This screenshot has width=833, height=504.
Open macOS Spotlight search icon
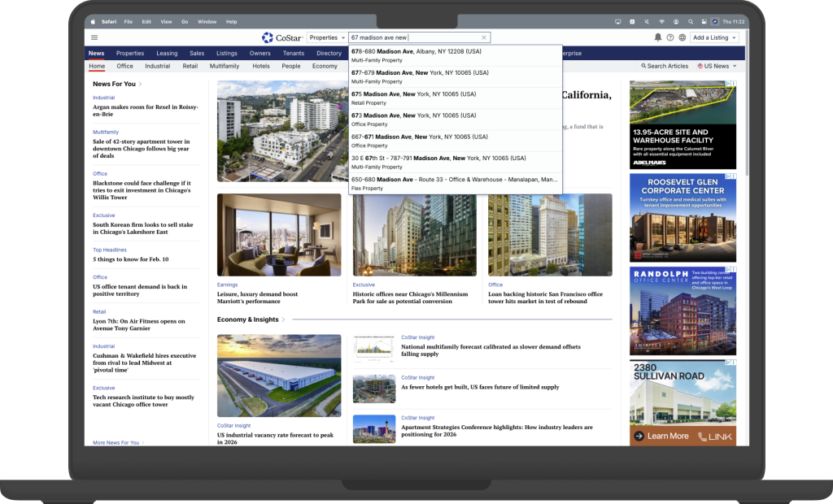click(x=691, y=21)
